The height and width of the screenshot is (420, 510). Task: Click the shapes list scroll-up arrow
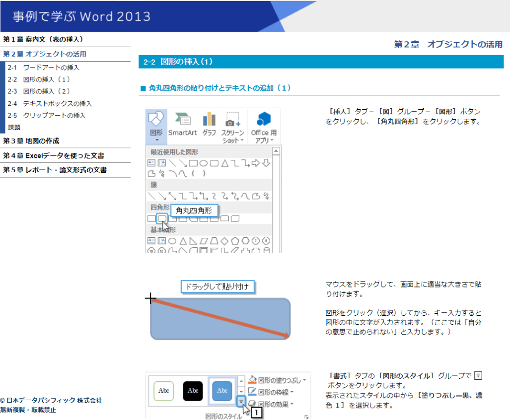276,151
